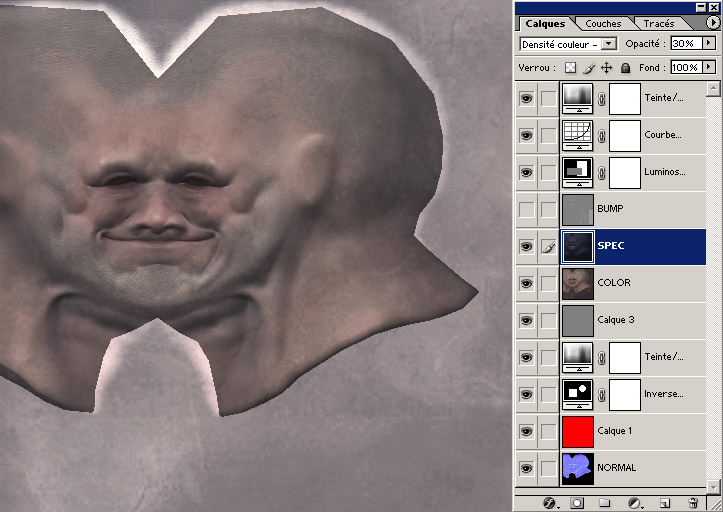The image size is (723, 512).
Task: Toggle lock transparent pixels icon
Action: point(570,68)
